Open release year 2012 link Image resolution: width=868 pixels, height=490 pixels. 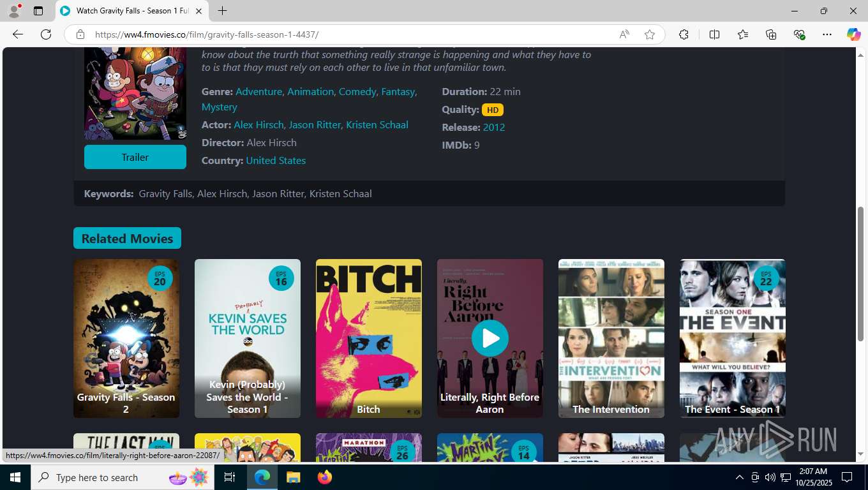click(x=494, y=127)
